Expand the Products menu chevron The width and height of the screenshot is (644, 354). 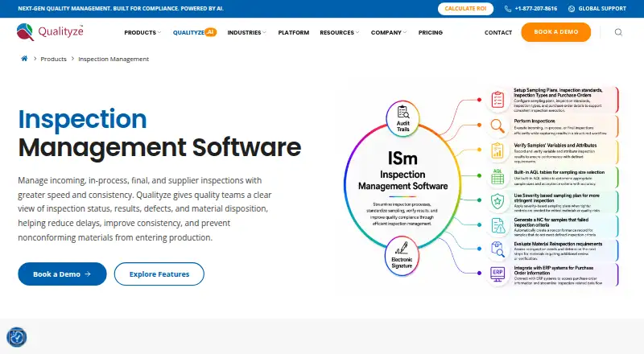click(x=159, y=32)
